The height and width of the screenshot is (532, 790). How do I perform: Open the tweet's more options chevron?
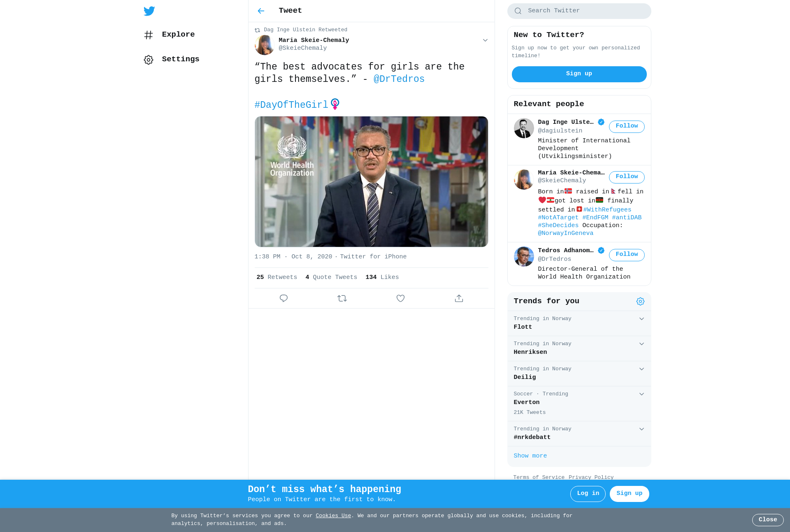pos(485,40)
